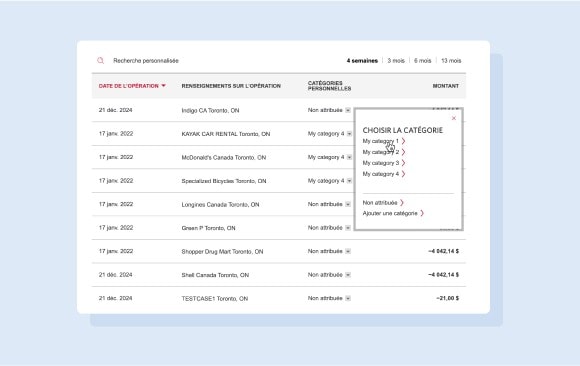Click the Montant column header
This screenshot has width=580, height=366.
click(446, 86)
